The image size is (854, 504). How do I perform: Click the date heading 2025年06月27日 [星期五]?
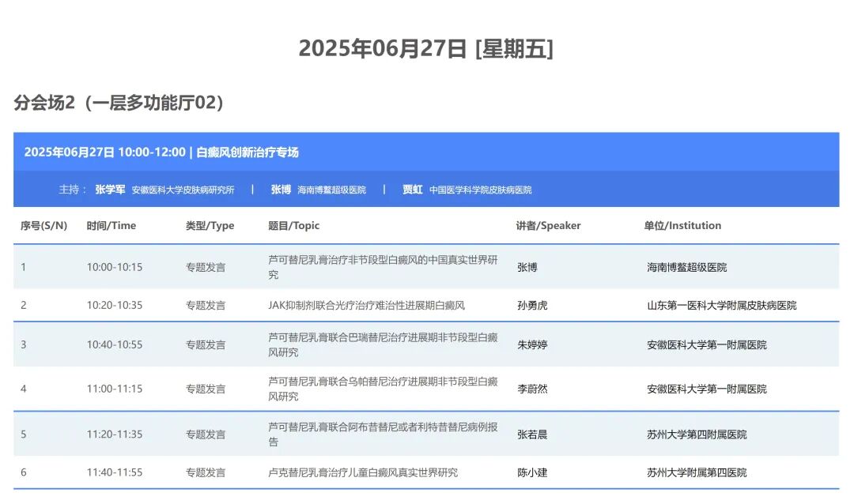click(427, 47)
